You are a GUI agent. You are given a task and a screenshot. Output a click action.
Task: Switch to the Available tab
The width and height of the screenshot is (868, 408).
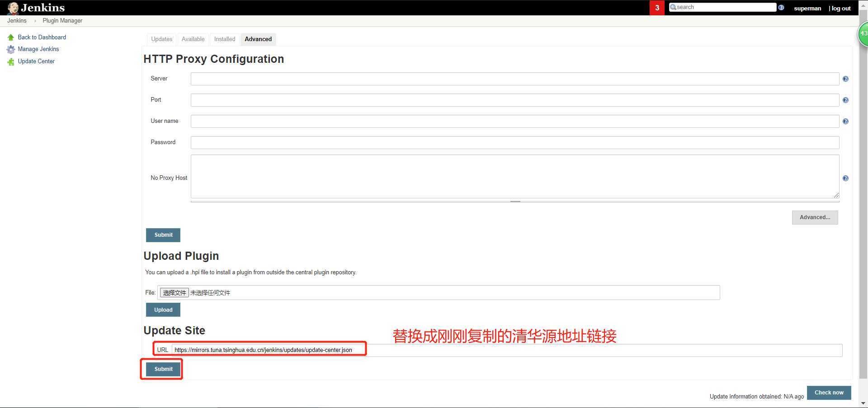(193, 39)
